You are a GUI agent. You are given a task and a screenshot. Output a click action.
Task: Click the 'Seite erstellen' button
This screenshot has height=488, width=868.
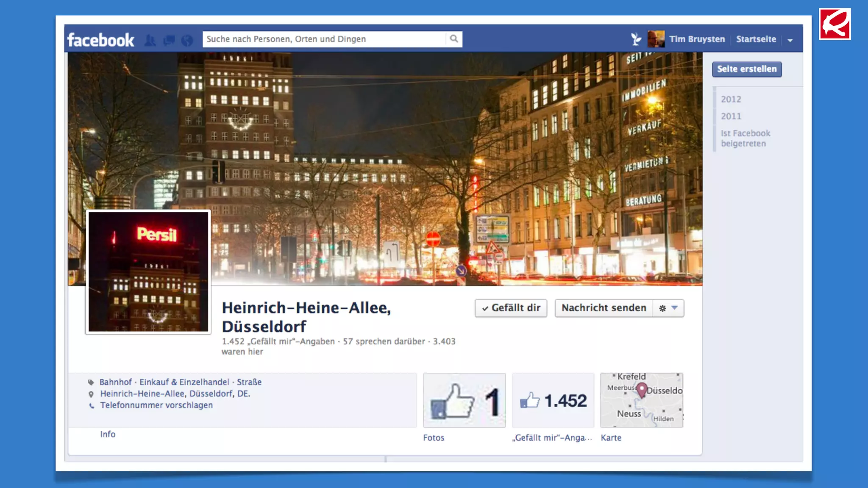(747, 69)
